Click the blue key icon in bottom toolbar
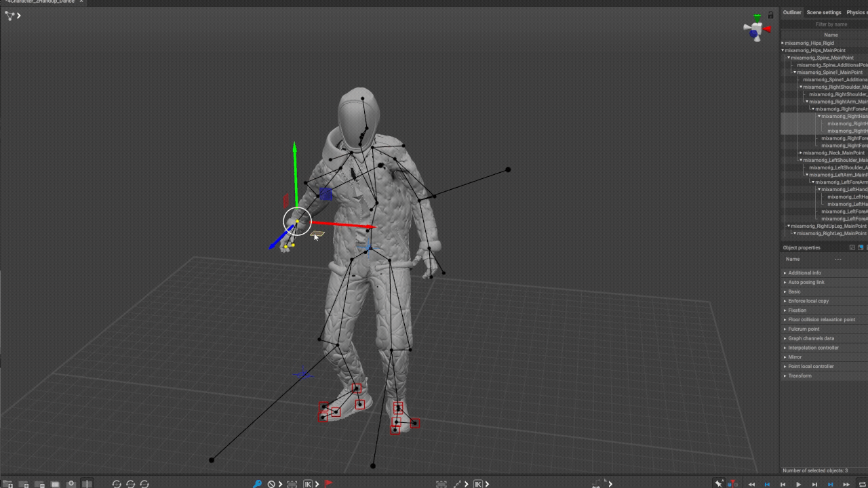 (x=257, y=484)
